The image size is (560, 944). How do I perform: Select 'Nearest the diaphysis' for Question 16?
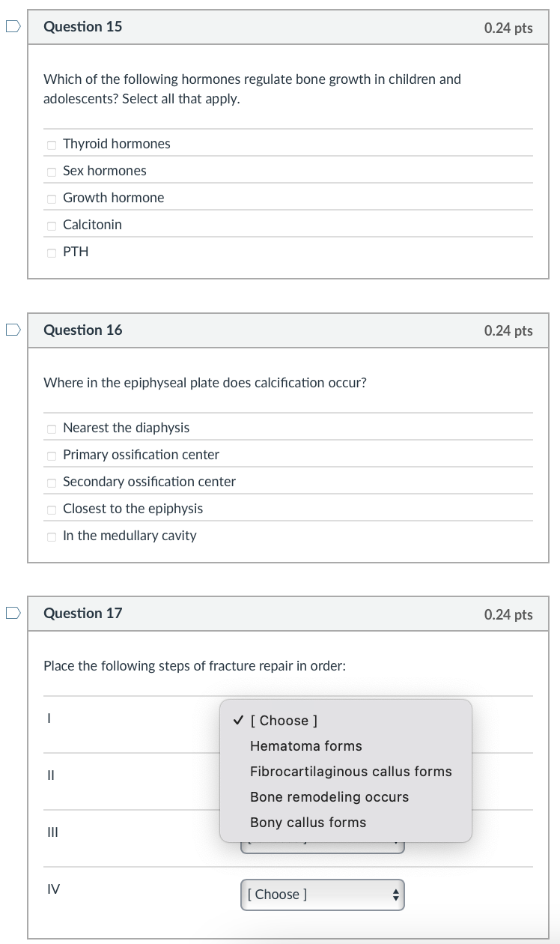(x=51, y=429)
